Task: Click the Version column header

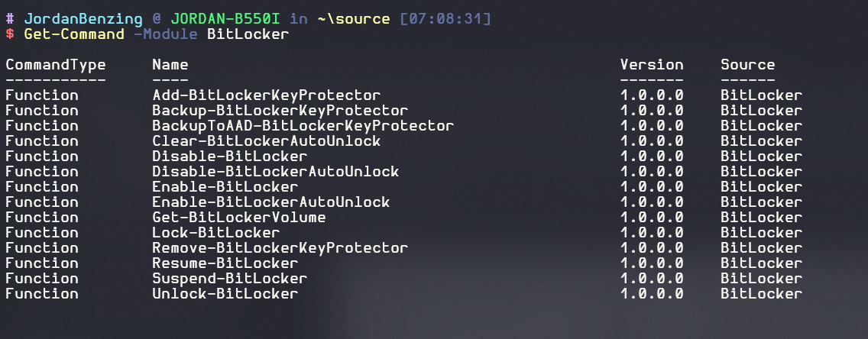Action: pos(651,65)
